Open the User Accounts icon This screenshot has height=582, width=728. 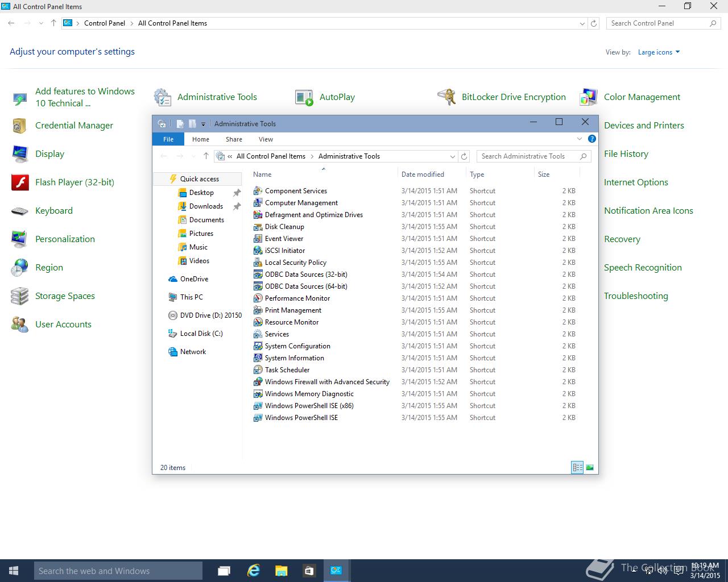[x=19, y=325]
